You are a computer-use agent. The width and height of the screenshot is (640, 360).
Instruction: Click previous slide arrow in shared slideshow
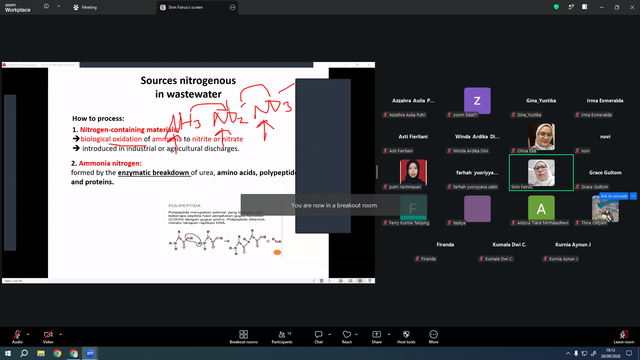(313, 281)
